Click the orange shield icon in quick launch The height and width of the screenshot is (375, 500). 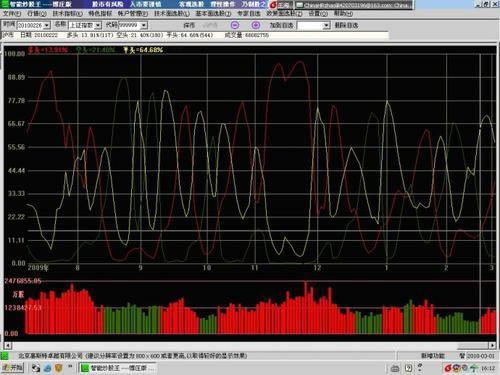tap(59, 368)
